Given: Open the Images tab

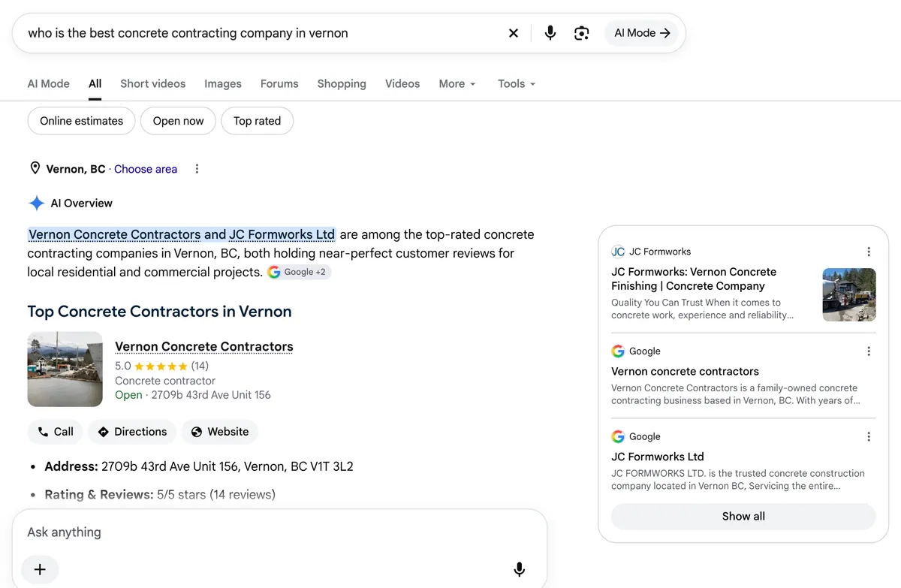Looking at the screenshot, I should click(223, 83).
